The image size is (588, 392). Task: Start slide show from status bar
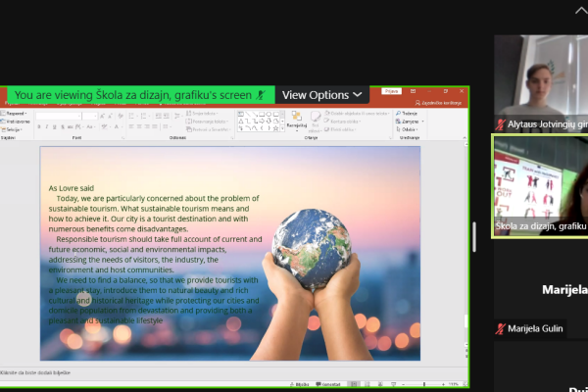[393, 384]
